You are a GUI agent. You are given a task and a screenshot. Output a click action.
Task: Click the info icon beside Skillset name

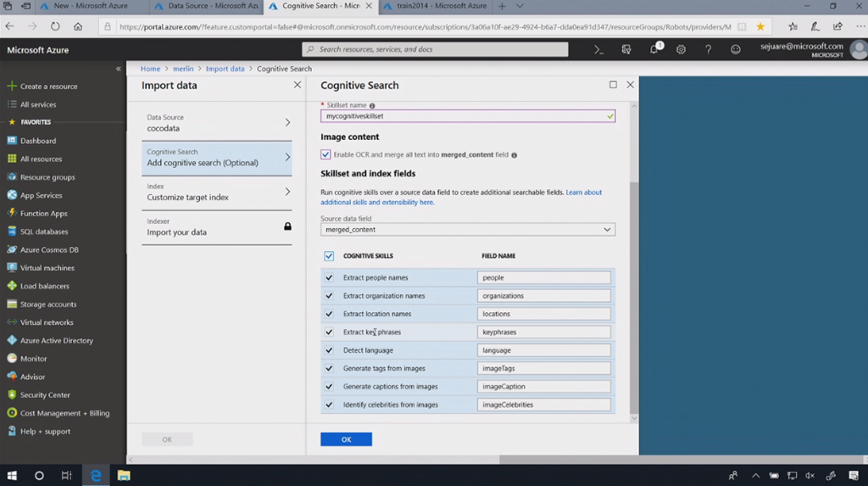pyautogui.click(x=372, y=106)
